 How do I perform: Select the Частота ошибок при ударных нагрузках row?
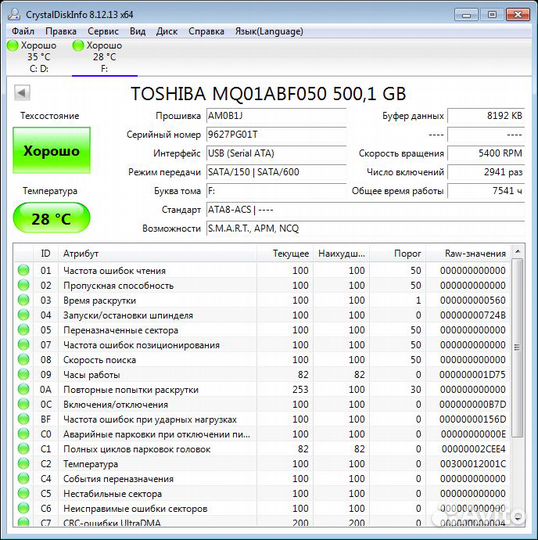tap(262, 419)
